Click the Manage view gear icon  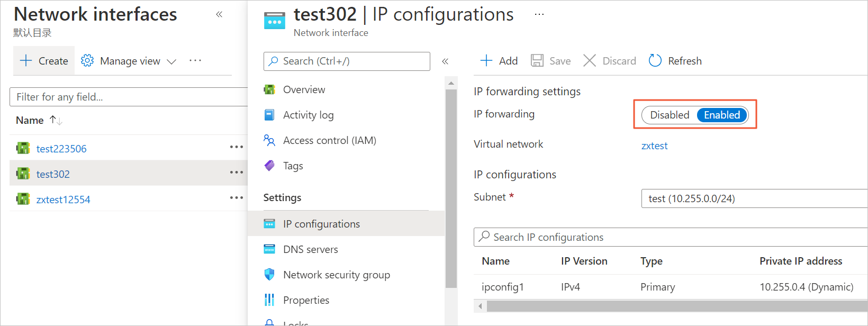pyautogui.click(x=87, y=61)
